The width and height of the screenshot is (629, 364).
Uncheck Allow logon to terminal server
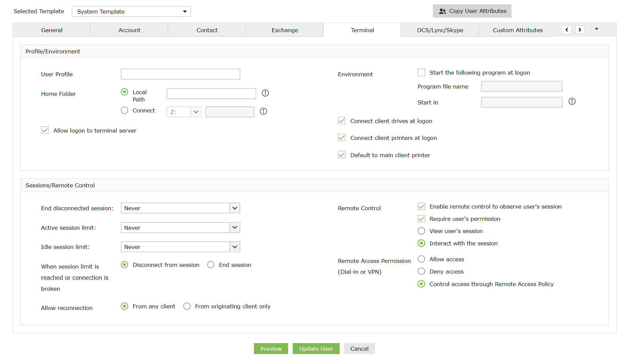coord(45,130)
